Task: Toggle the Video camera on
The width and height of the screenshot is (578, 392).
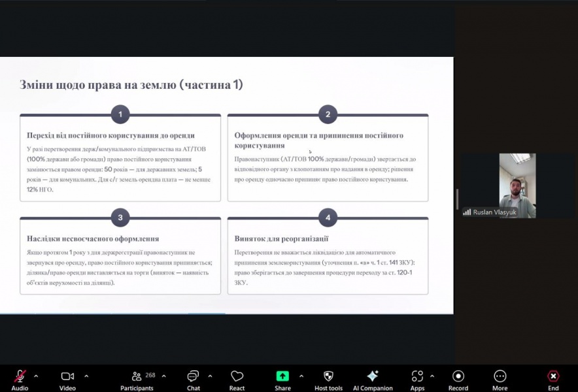Action: coord(67,376)
